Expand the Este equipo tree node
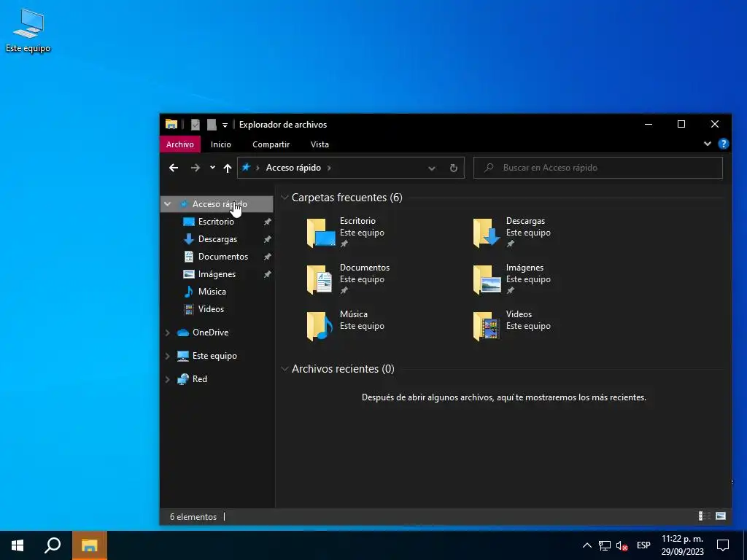This screenshot has width=747, height=560. (168, 356)
